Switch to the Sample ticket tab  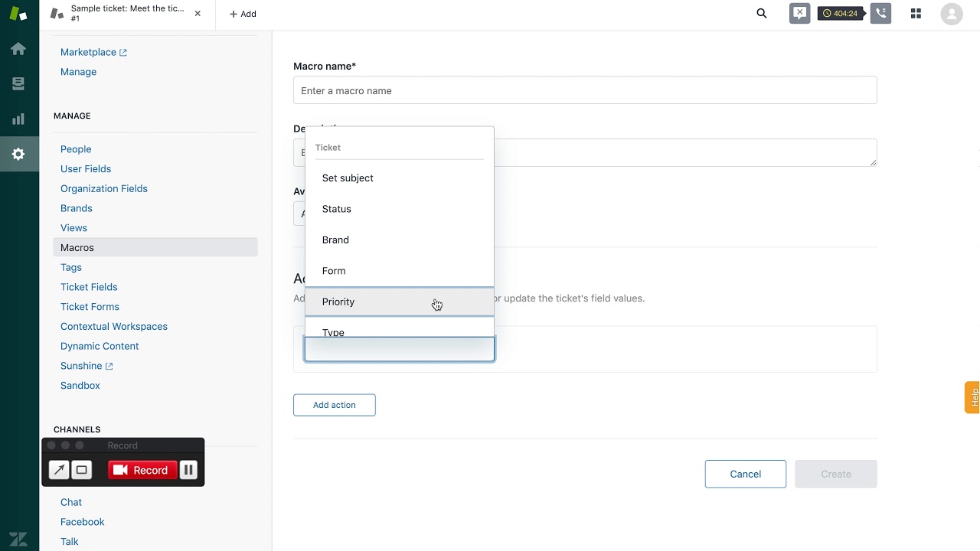(126, 14)
